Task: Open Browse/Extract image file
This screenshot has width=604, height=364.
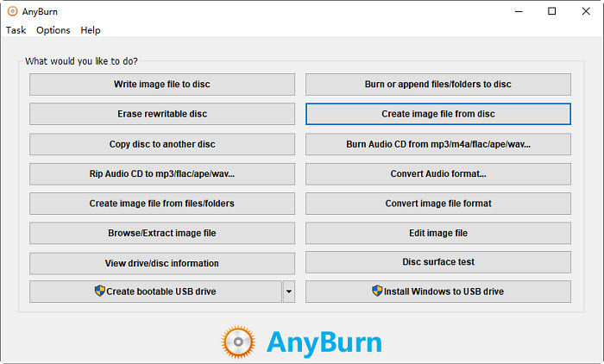Action: pyautogui.click(x=162, y=233)
